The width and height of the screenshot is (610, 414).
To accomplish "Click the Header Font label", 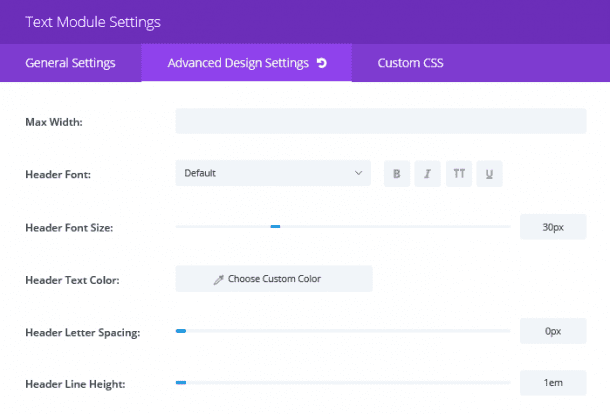I will (58, 174).
